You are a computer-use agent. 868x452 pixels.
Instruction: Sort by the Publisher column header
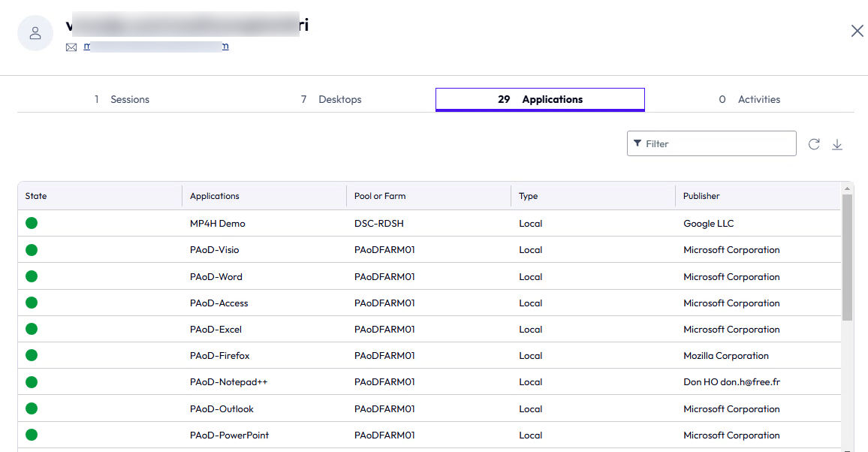point(701,196)
